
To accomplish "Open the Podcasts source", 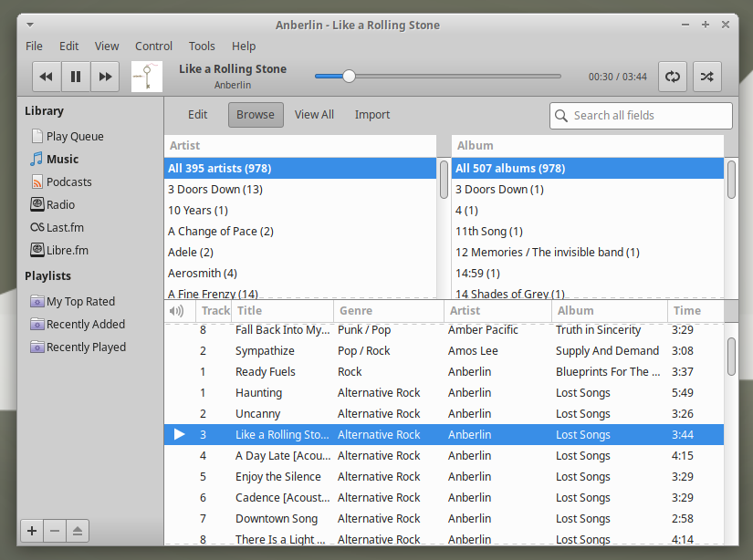I will [60, 181].
